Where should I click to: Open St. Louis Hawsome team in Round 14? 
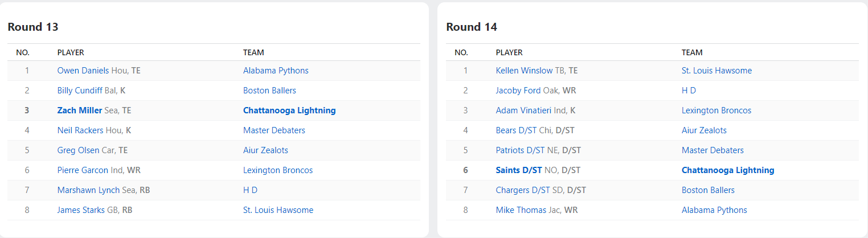716,71
